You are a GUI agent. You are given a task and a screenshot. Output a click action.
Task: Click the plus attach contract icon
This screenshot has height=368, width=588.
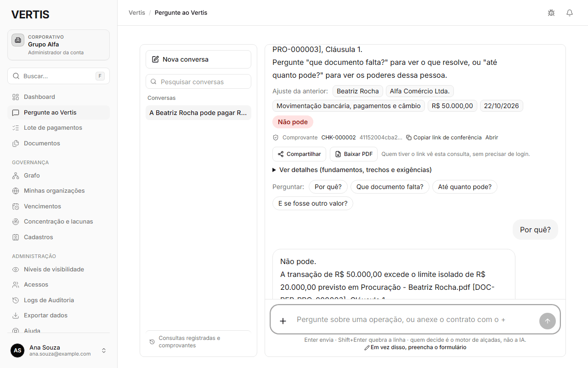(x=283, y=321)
